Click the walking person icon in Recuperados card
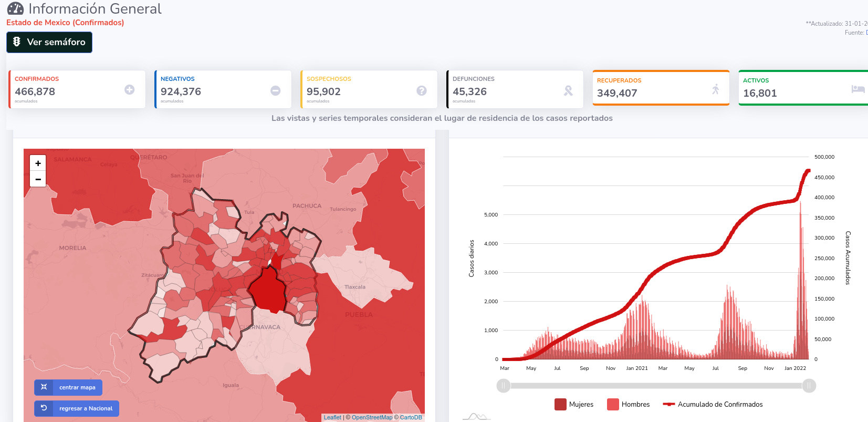Screen dimensions: 868x422 pos(715,89)
